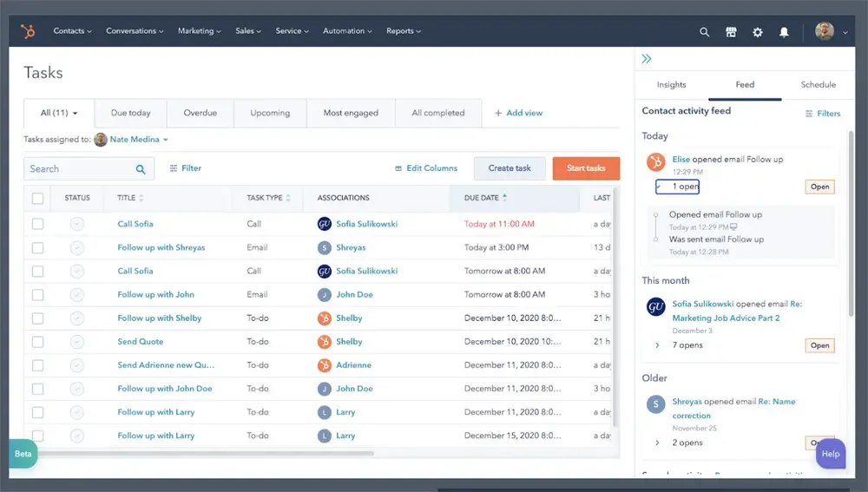Select the Follow up with John checkbox
868x492 pixels.
pyautogui.click(x=37, y=295)
